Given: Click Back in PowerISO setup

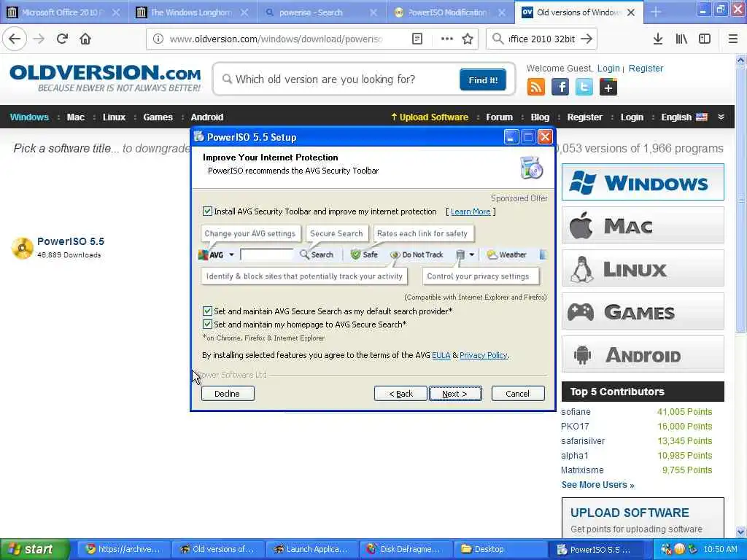Looking at the screenshot, I should (x=400, y=394).
